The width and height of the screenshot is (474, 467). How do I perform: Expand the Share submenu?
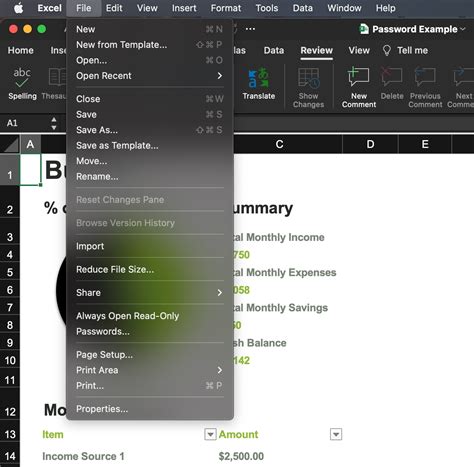[220, 293]
